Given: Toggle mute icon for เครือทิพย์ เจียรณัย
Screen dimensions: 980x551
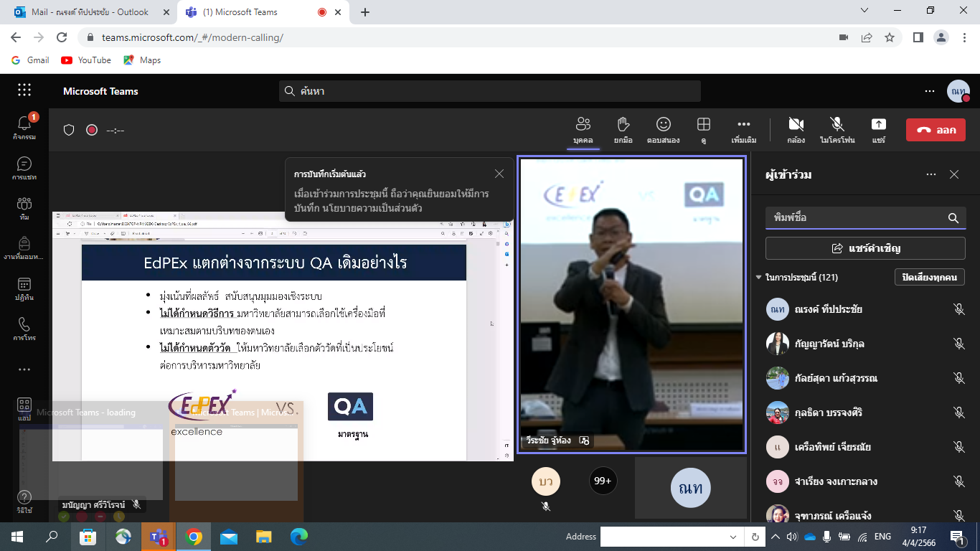Looking at the screenshot, I should point(959,447).
